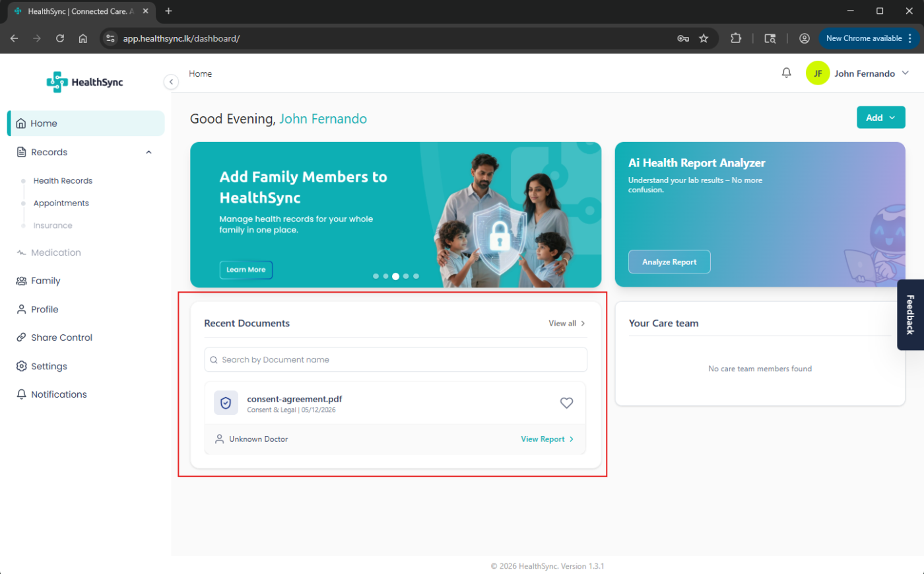Viewport: 924px width, 574px height.
Task: Open the password key icon in the address bar
Action: 683,38
